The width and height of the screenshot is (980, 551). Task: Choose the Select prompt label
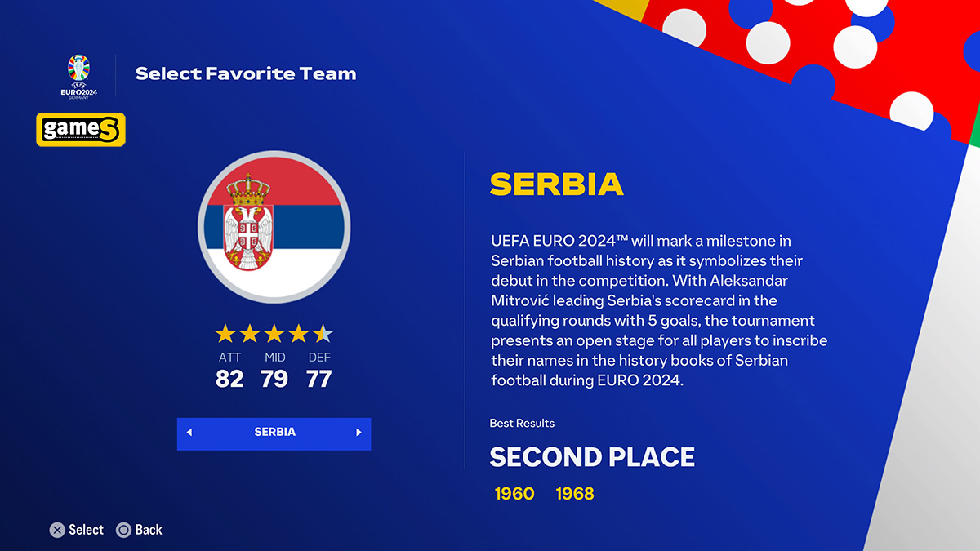tap(86, 530)
